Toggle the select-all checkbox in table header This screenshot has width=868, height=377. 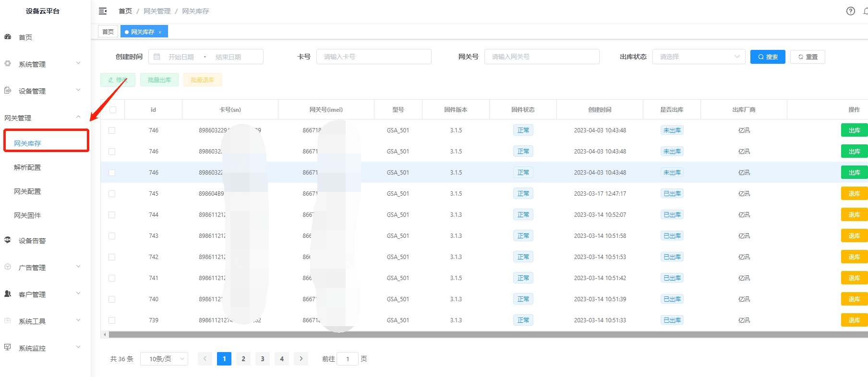click(113, 110)
